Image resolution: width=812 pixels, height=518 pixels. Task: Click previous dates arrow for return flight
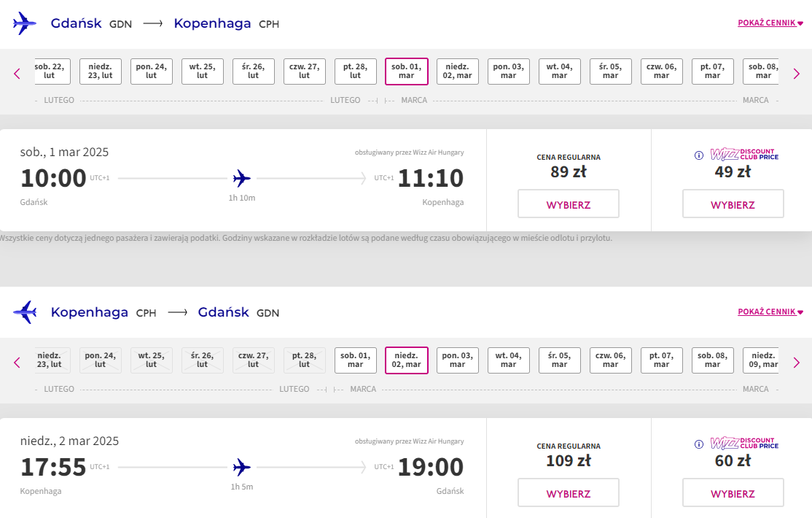coord(17,363)
